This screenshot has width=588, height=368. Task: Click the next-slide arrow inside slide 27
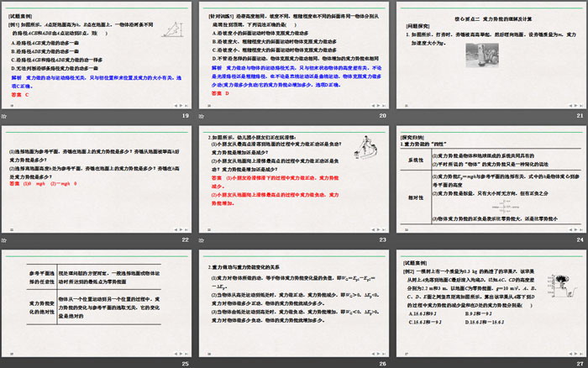(x=576, y=354)
